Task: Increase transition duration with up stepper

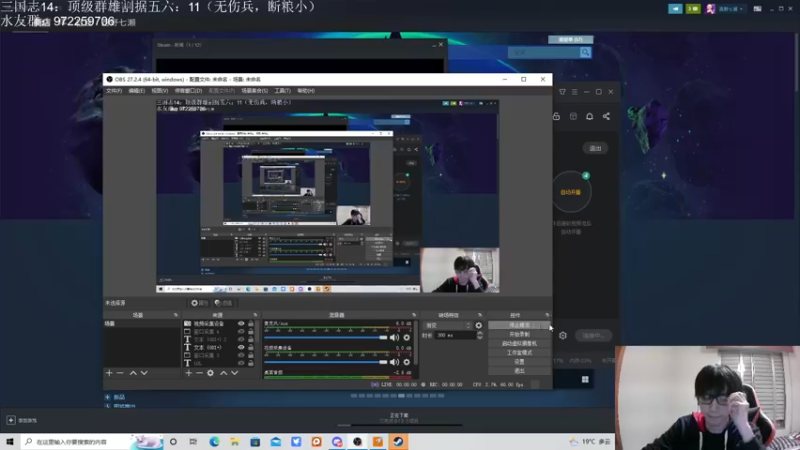Action: tap(480, 333)
